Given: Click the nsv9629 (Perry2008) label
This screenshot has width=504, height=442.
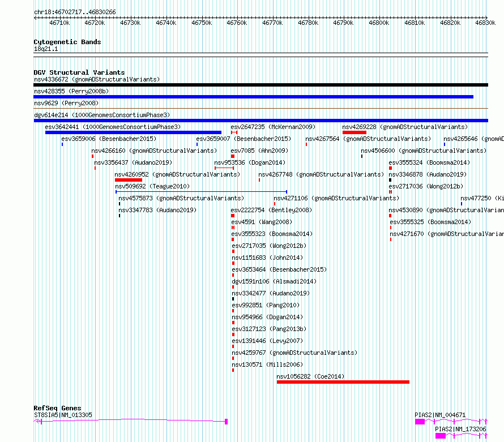Looking at the screenshot, I should click(66, 103).
